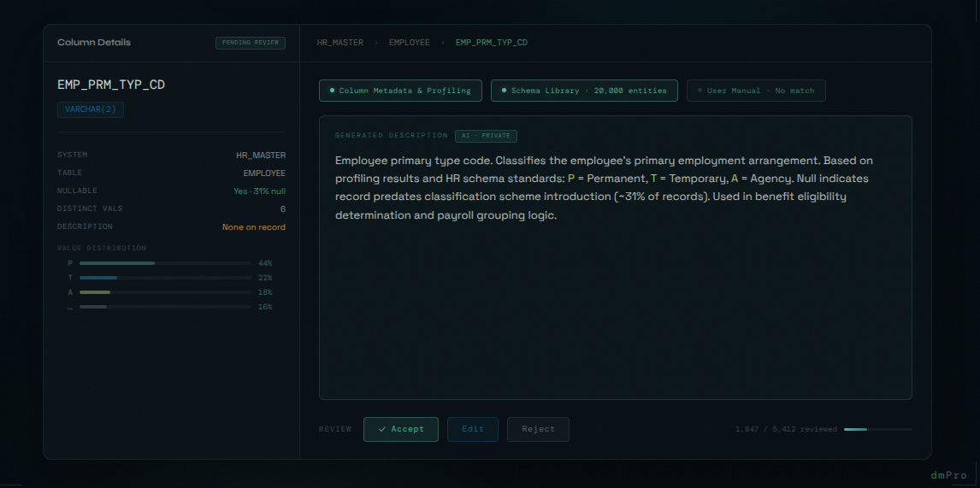Click the T value distribution bar
Screen dimensions: 980x488
tap(165, 278)
